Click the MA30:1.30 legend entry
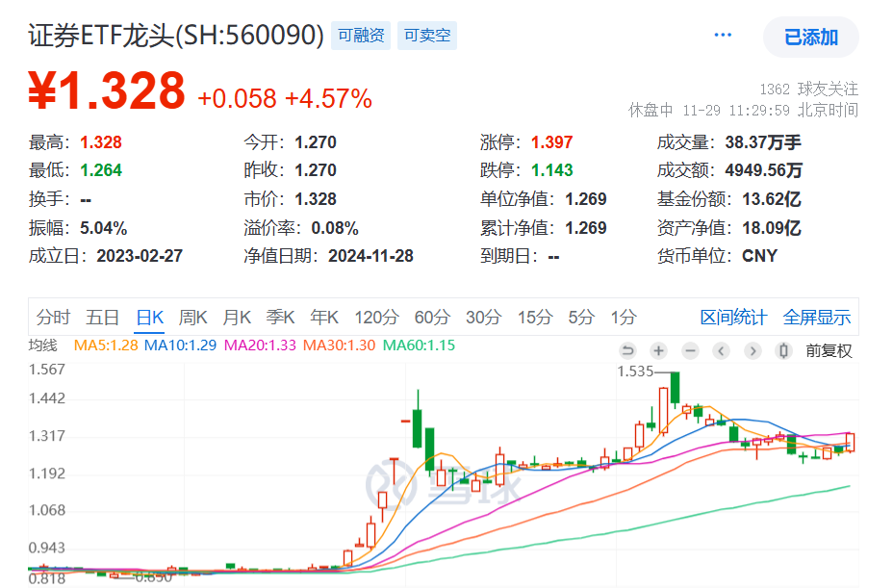The width and height of the screenshot is (893, 588). point(340,345)
